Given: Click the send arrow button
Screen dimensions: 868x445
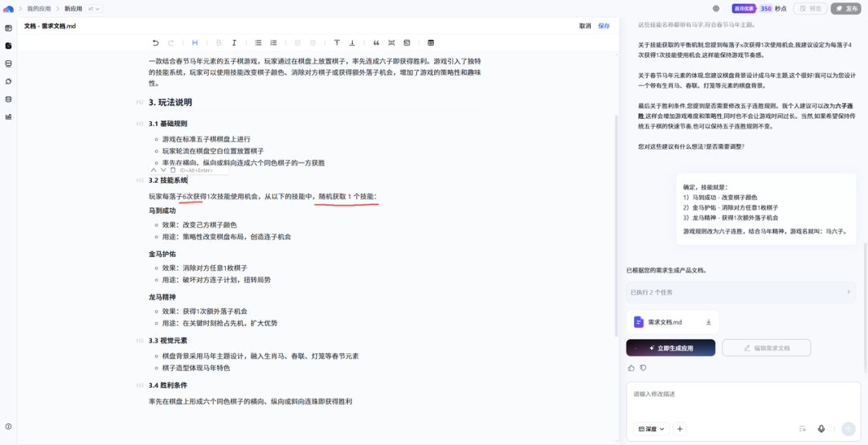Looking at the screenshot, I should [x=848, y=428].
